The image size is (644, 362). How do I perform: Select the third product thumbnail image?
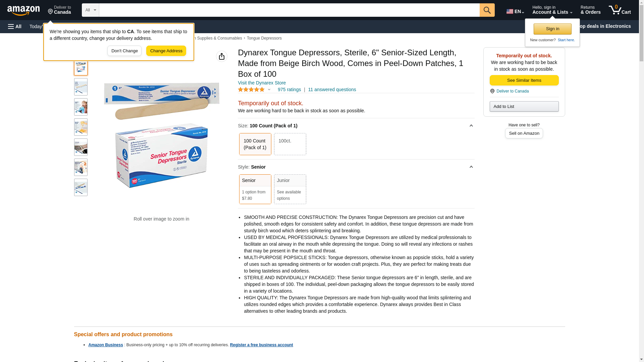[81, 107]
